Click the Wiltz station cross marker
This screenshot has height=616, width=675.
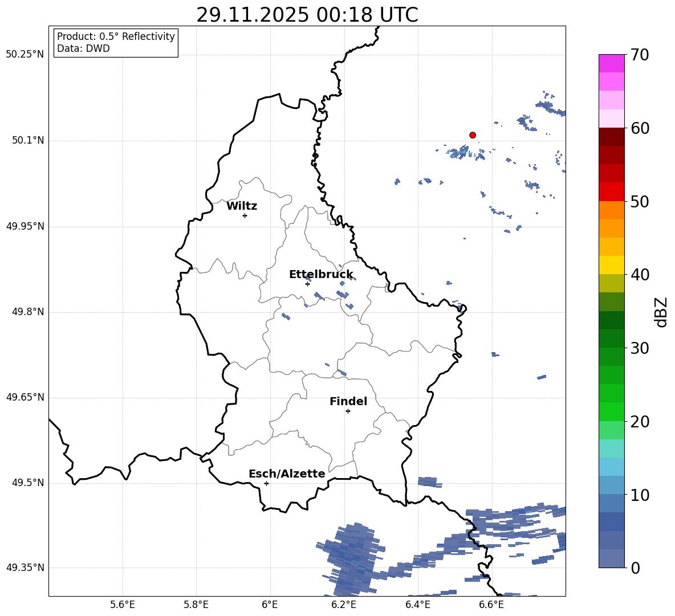tap(245, 215)
